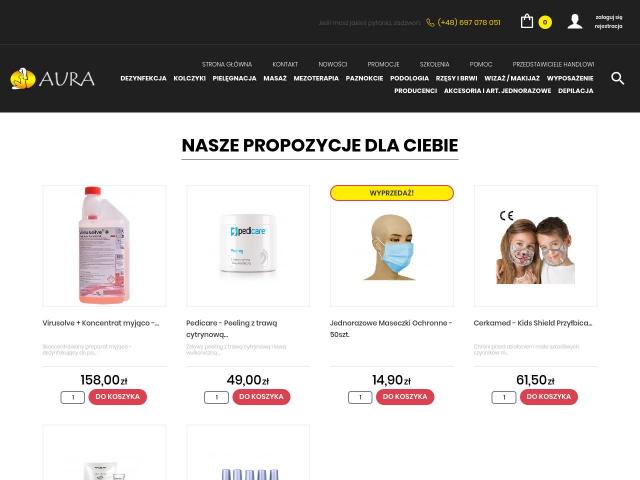
Task: Click quantity field for Virusolve product
Action: click(73, 397)
